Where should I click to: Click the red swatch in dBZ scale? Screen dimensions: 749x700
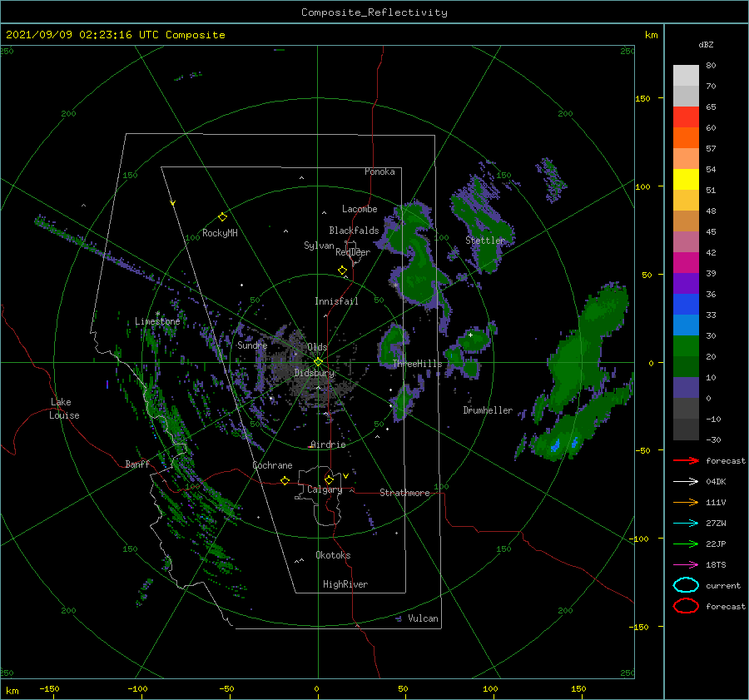pos(686,117)
